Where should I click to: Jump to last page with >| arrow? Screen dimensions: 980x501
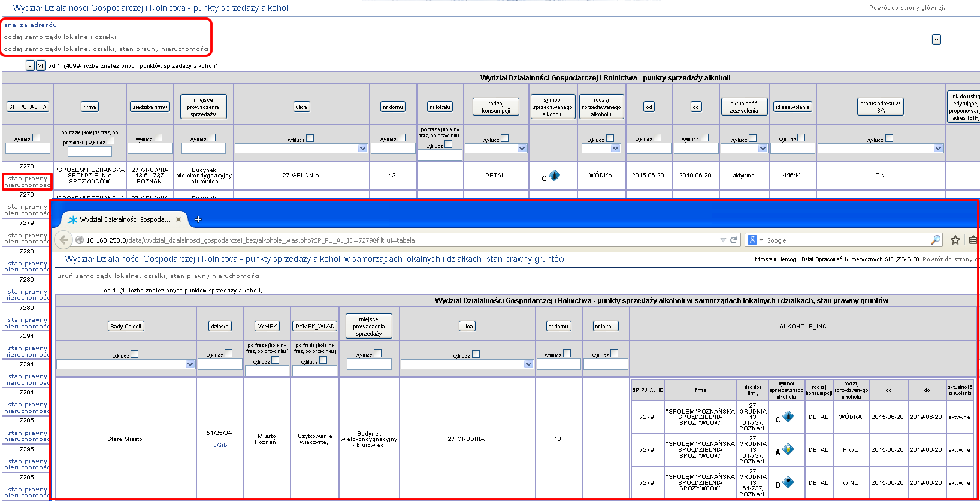pyautogui.click(x=41, y=65)
